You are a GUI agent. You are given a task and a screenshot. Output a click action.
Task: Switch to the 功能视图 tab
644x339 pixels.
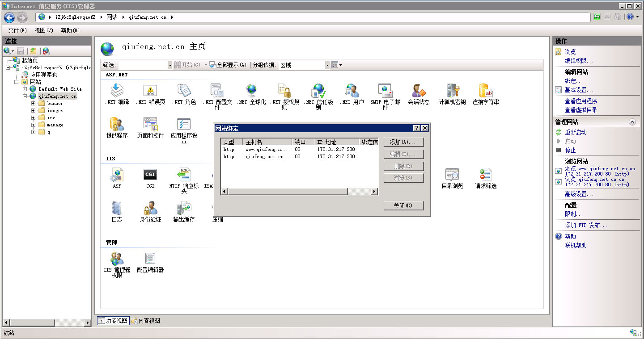click(x=113, y=321)
